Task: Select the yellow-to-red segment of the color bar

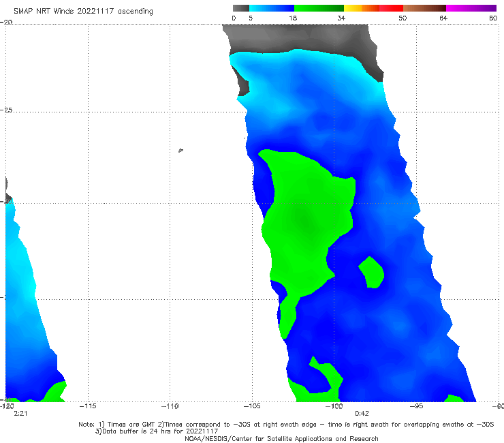Action: tap(373, 8)
